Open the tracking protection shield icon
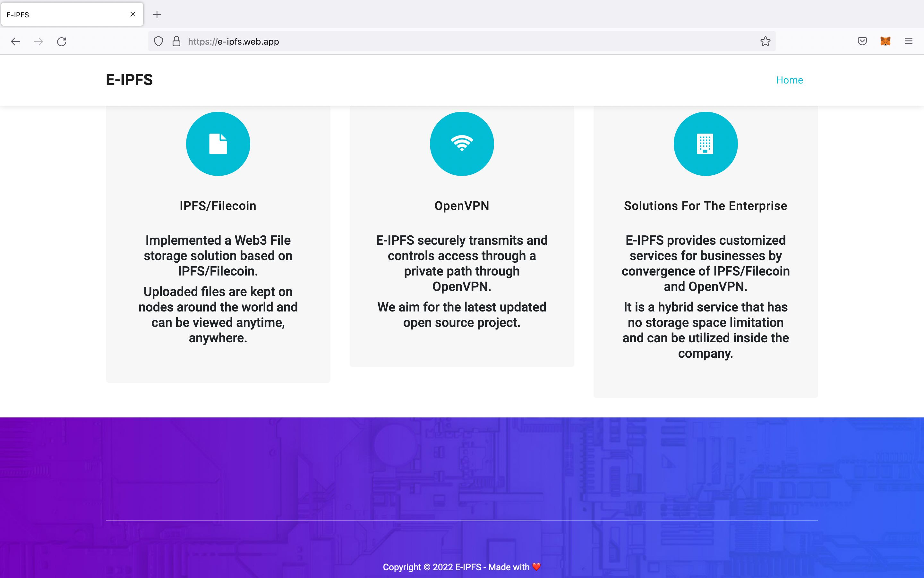 [158, 41]
